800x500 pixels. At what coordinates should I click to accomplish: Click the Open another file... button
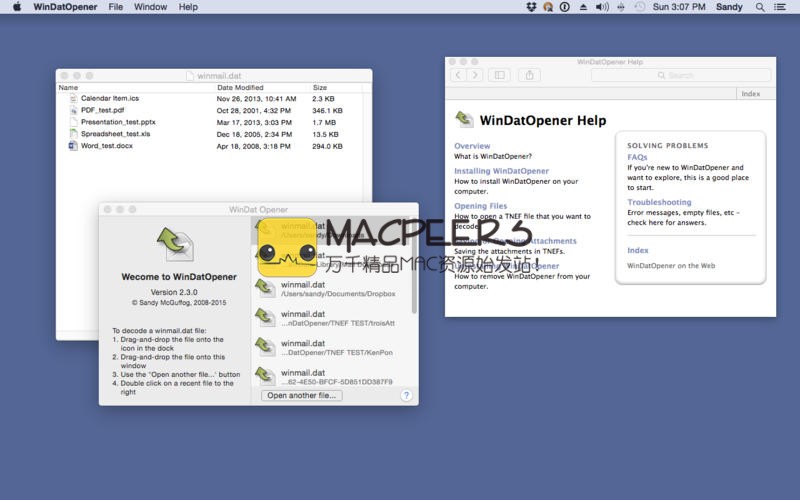tap(302, 396)
